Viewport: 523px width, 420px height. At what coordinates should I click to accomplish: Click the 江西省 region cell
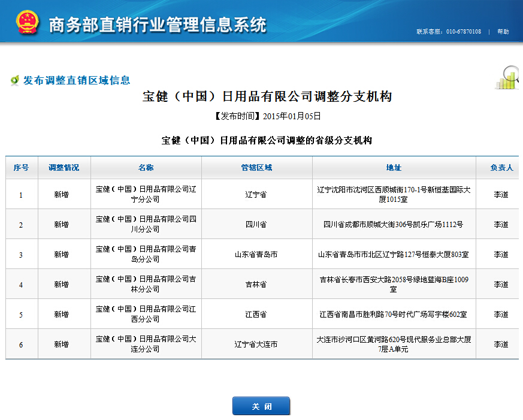[x=256, y=314]
